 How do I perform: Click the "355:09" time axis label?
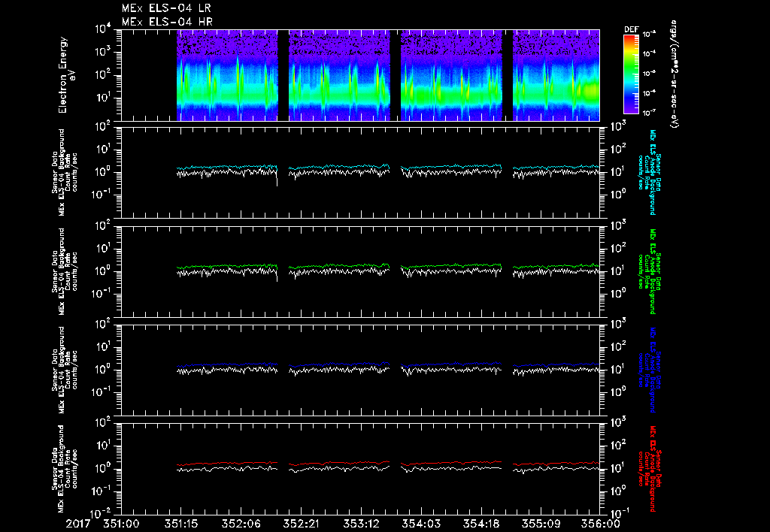tap(541, 524)
